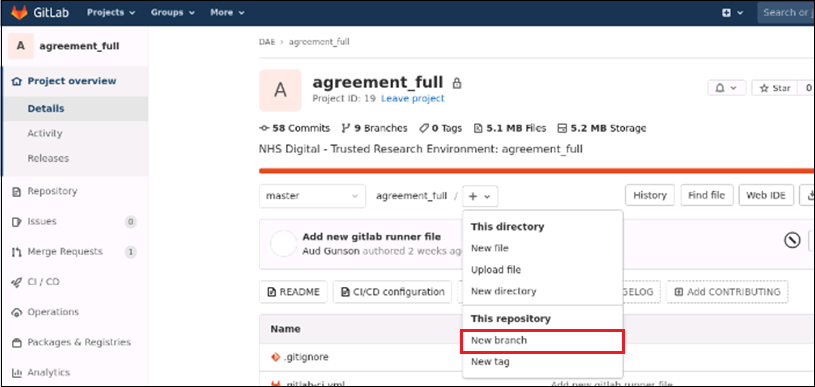The width and height of the screenshot is (815, 387).
Task: Open the 5.2 MB Storage link
Action: tap(602, 128)
